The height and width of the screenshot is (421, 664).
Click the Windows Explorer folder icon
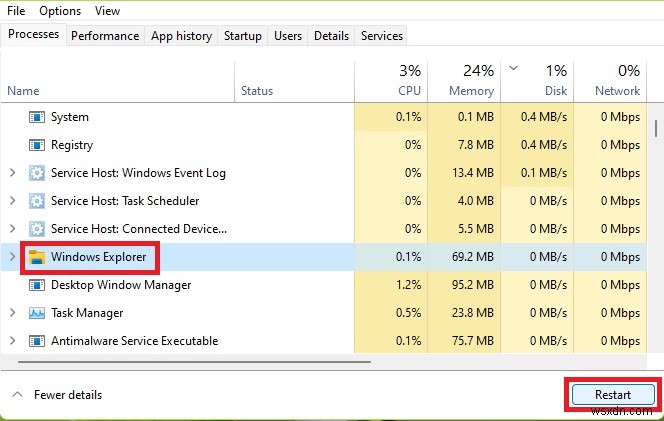point(37,258)
